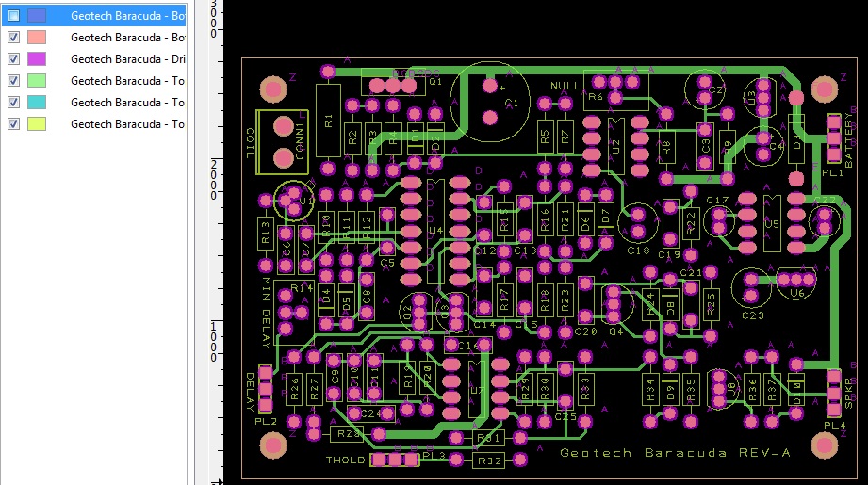This screenshot has width=868, height=485.
Task: Select the layer name beside the pink swatch
Action: [x=128, y=37]
